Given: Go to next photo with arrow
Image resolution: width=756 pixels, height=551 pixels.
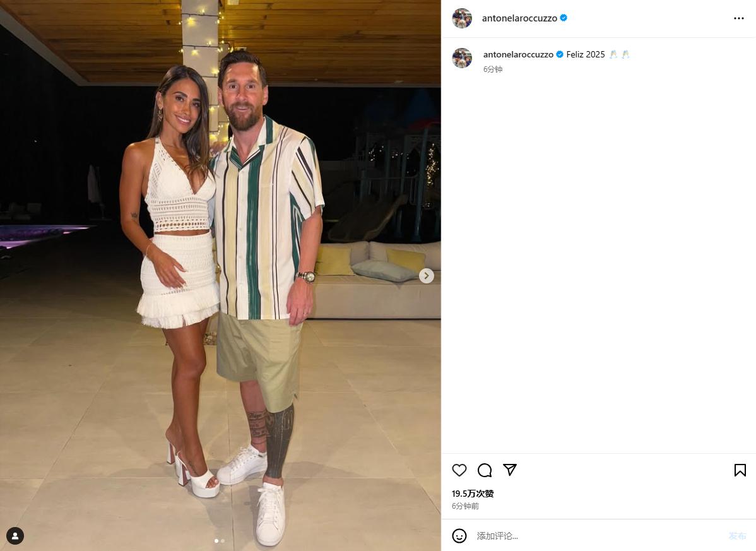Looking at the screenshot, I should 426,276.
